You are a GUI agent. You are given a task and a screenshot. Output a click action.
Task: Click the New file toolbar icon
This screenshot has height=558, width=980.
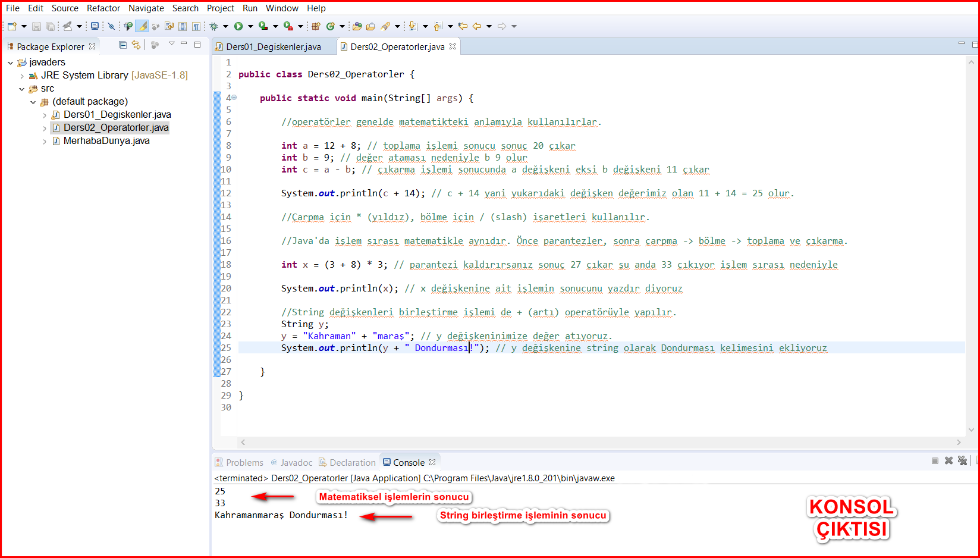(x=12, y=26)
